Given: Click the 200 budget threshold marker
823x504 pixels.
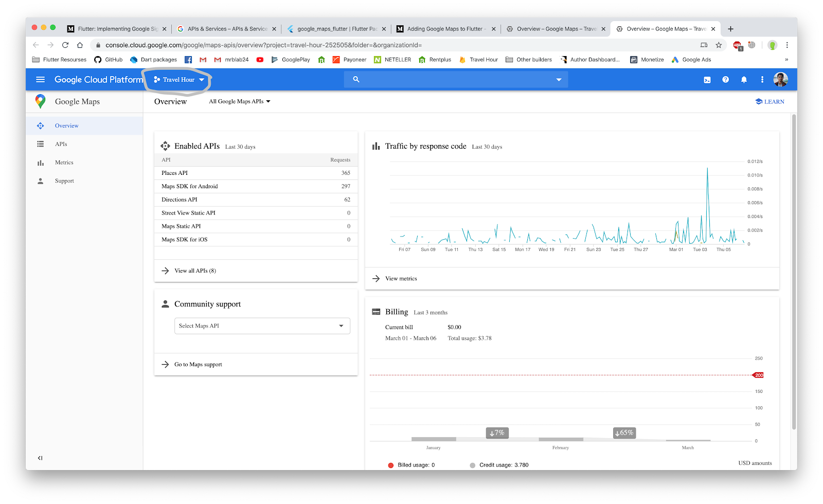Looking at the screenshot, I should 758,375.
